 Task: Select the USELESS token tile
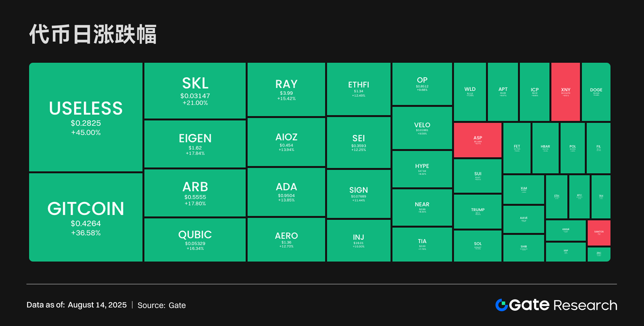coord(86,117)
